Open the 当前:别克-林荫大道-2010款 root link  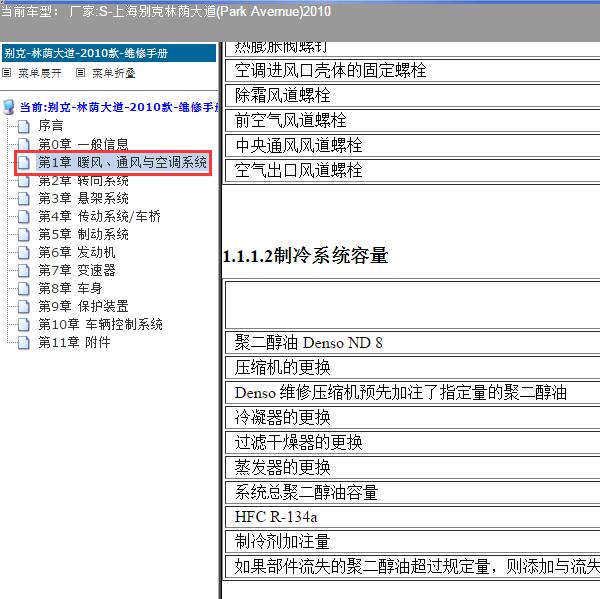pos(120,107)
